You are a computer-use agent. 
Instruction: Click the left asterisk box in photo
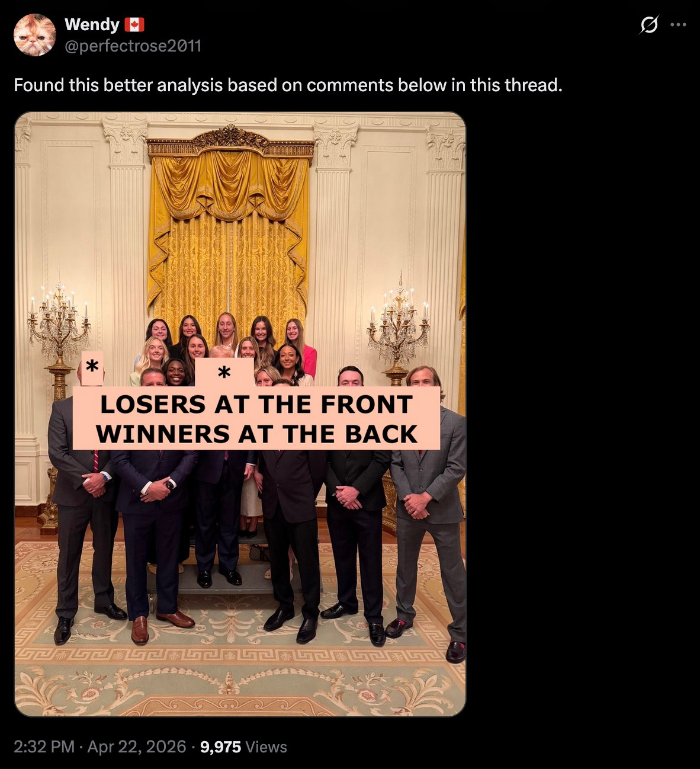[91, 368]
